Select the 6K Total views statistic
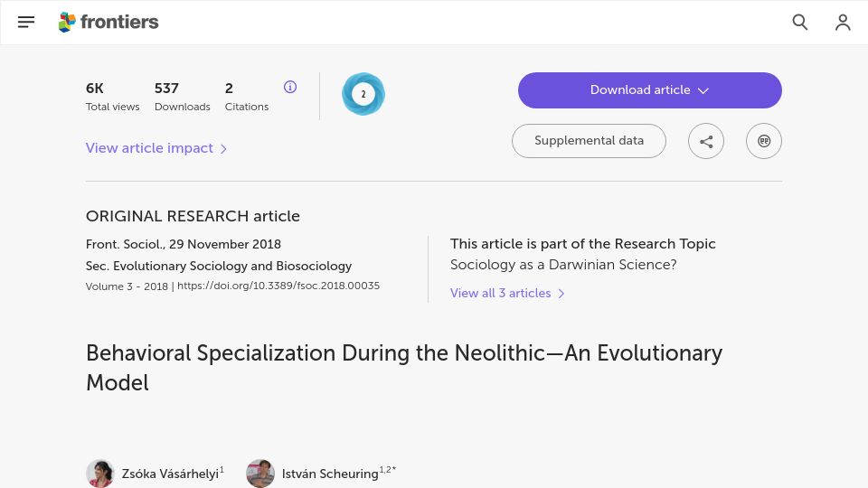This screenshot has height=488, width=868. [x=112, y=97]
